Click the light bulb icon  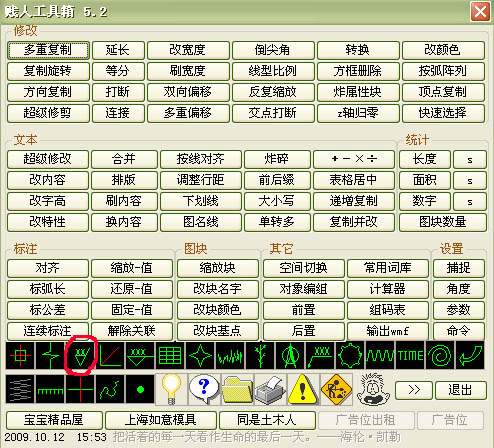tap(171, 389)
